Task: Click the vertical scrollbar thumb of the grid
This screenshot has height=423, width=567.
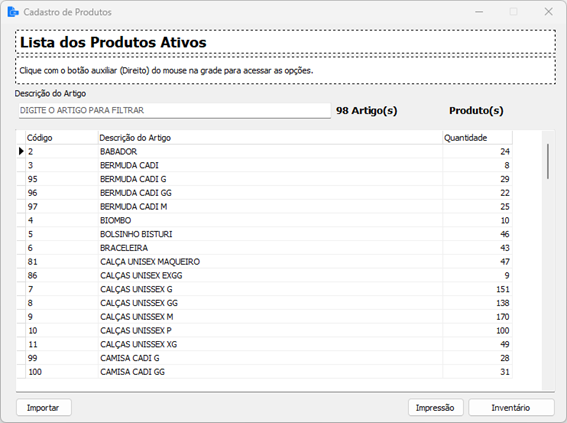Action: point(548,161)
